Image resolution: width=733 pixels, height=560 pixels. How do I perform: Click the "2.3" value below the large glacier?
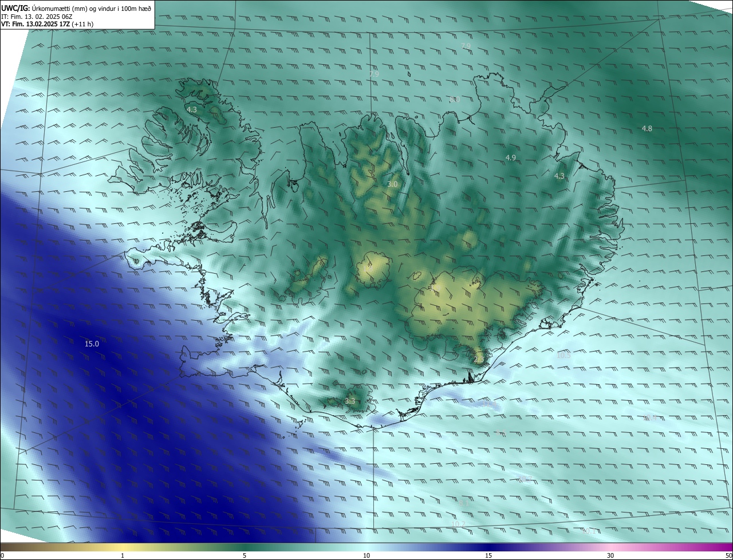point(479,359)
